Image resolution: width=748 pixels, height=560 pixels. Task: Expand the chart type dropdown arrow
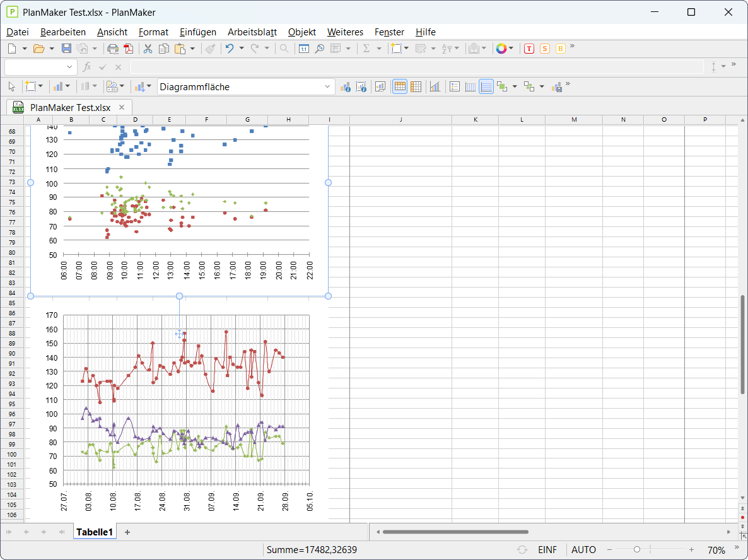tap(67, 87)
